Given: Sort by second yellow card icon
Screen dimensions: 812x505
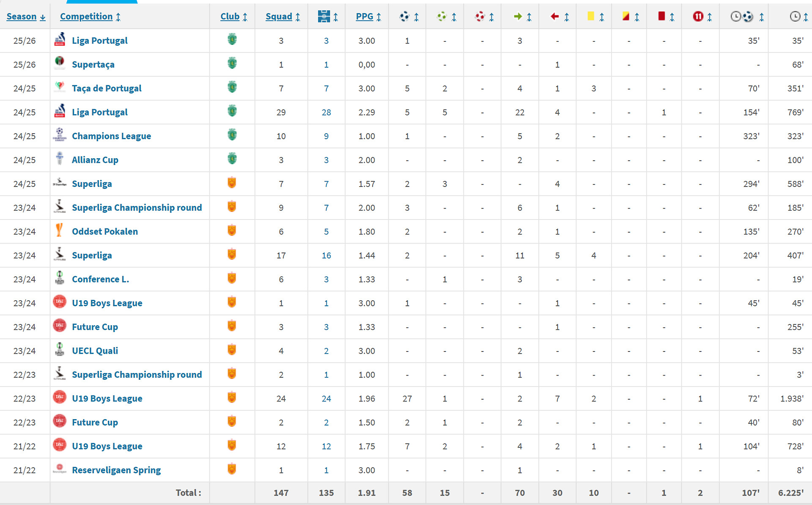Looking at the screenshot, I should (x=626, y=16).
